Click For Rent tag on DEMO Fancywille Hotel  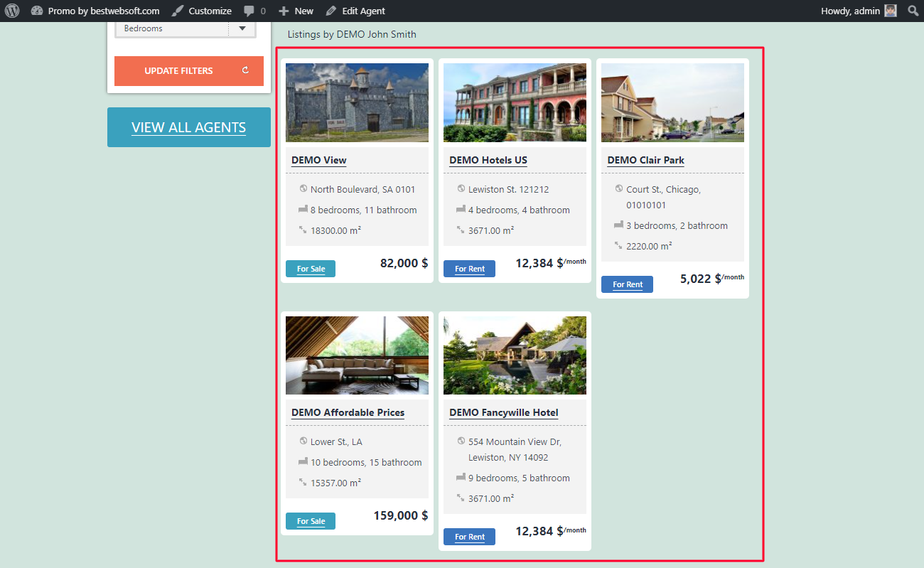(x=469, y=537)
